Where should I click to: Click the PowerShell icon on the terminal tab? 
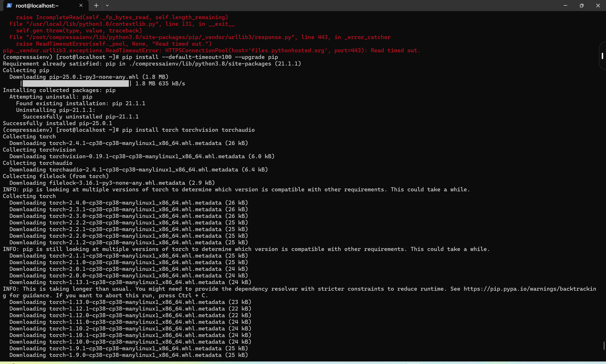(x=9, y=5)
